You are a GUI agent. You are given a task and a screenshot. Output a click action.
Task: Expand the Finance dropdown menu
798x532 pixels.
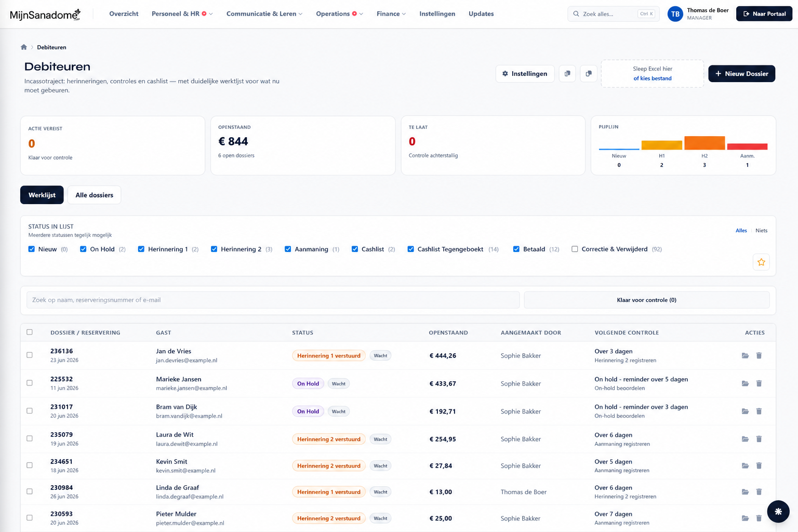[x=391, y=14]
